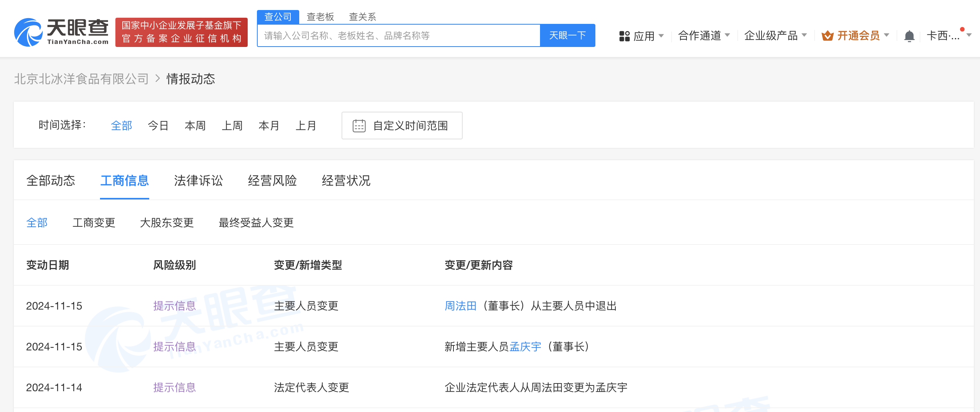Click the calendar icon in custom time range
Viewport: 980px width, 412px height.
coord(359,126)
